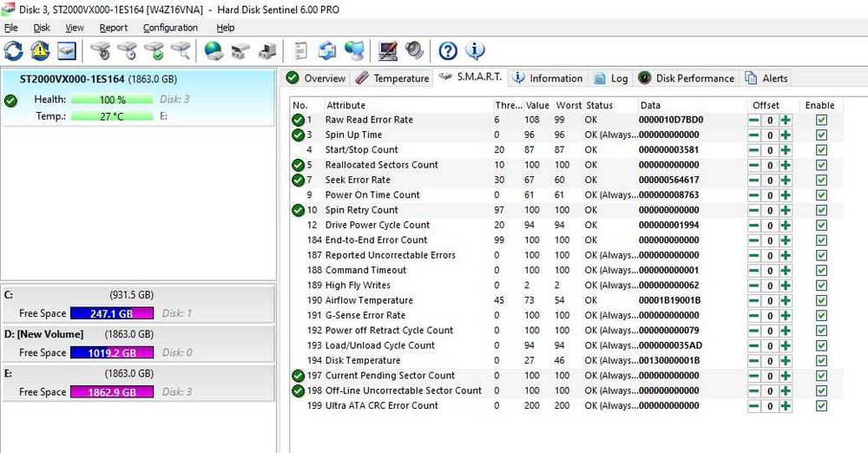The image size is (868, 453).
Task: Click the D: New Volume free space bar
Action: (x=112, y=352)
